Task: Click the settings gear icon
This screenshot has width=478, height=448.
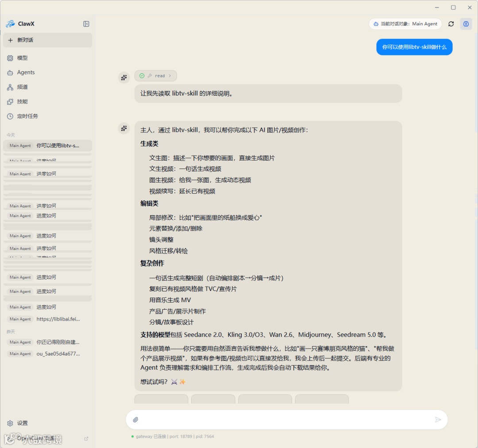Action: click(x=10, y=423)
